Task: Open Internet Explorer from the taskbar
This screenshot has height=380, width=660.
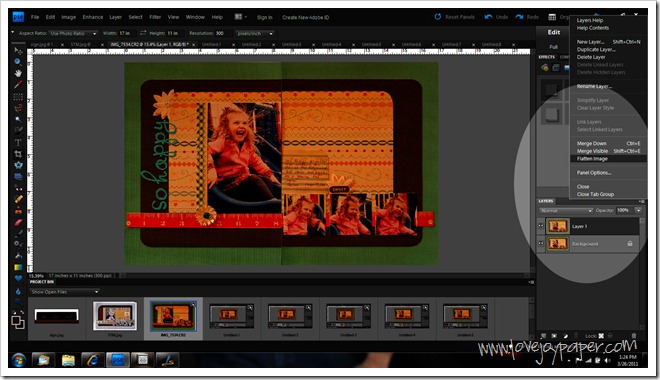Action: [93, 360]
